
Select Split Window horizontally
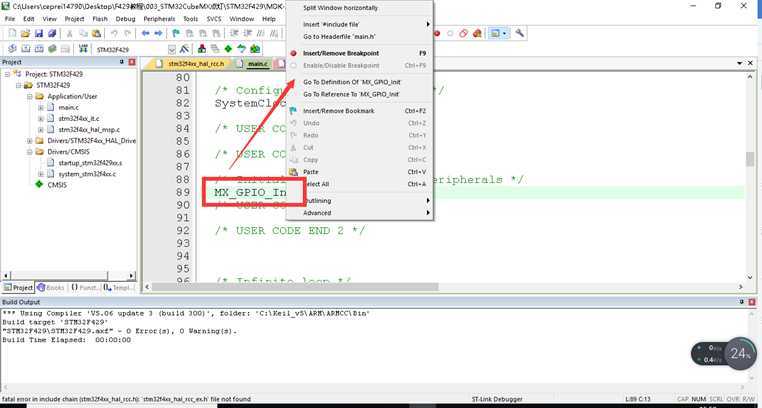pyautogui.click(x=360, y=8)
